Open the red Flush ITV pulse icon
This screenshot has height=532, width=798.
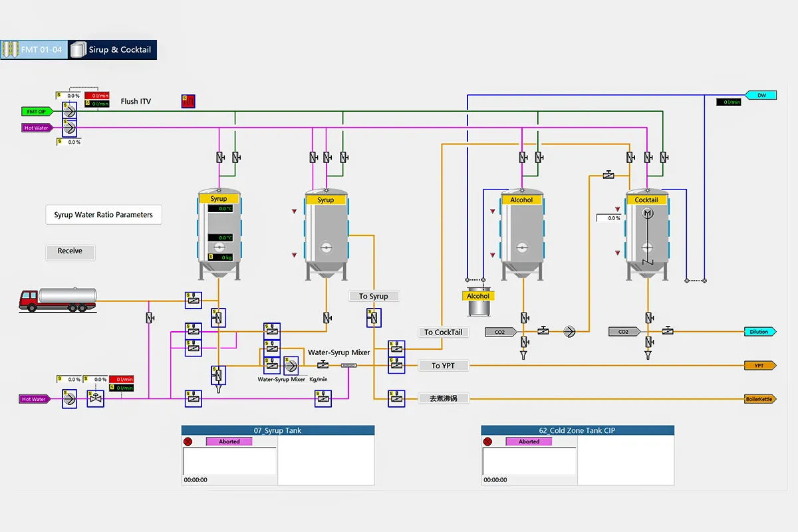(x=188, y=101)
